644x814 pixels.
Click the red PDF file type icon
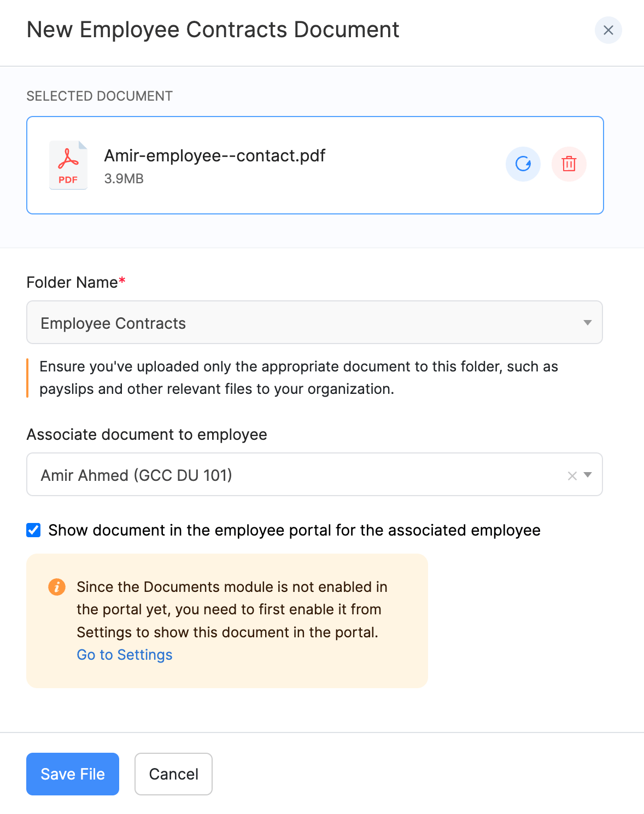[x=68, y=165]
